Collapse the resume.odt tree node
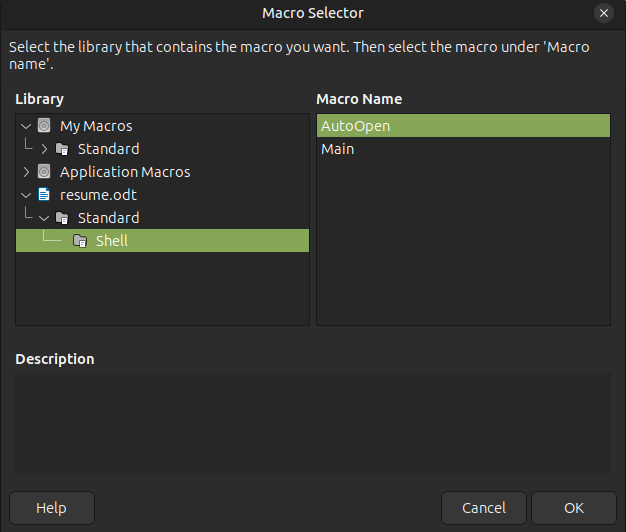The image size is (626, 532). (x=26, y=195)
